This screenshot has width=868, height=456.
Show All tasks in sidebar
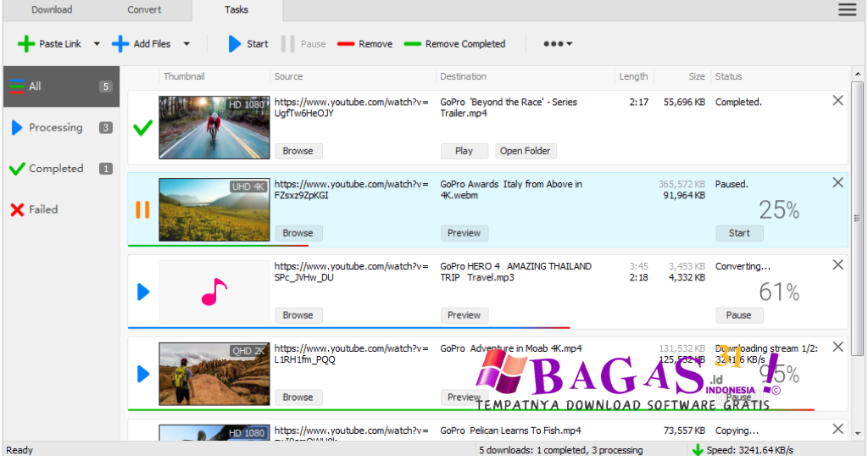pyautogui.click(x=61, y=86)
